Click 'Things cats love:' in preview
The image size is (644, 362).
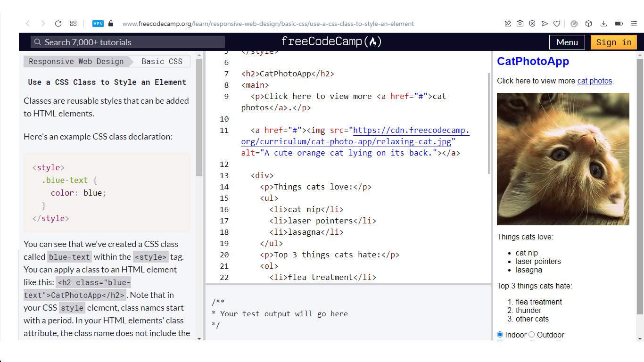(x=525, y=237)
